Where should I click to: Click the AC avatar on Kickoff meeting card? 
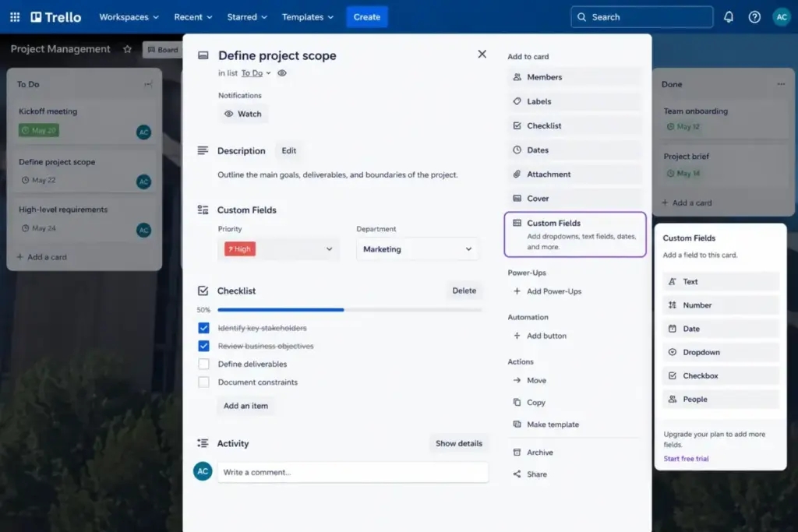[x=144, y=132]
